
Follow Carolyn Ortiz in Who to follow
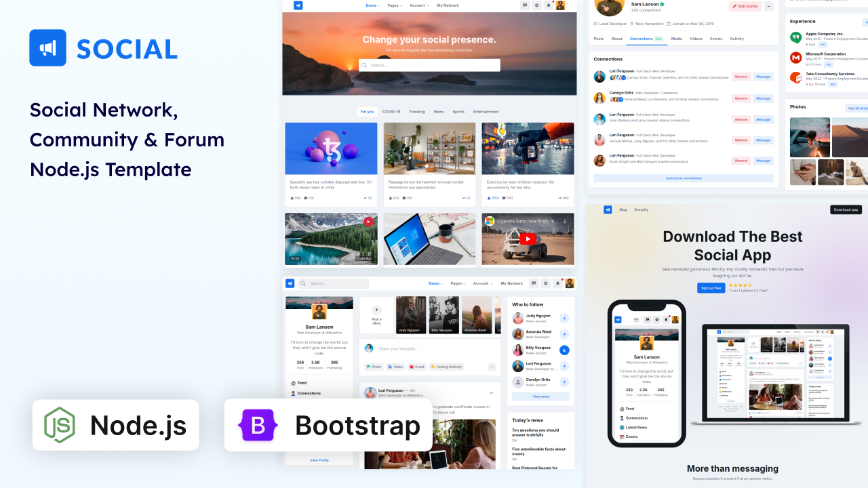564,382
